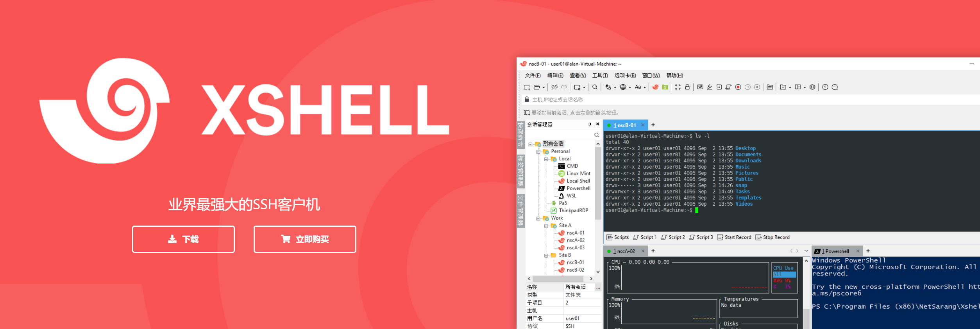980x329 pixels.
Task: Click the file transfer toolbar icon
Action: (x=608, y=87)
